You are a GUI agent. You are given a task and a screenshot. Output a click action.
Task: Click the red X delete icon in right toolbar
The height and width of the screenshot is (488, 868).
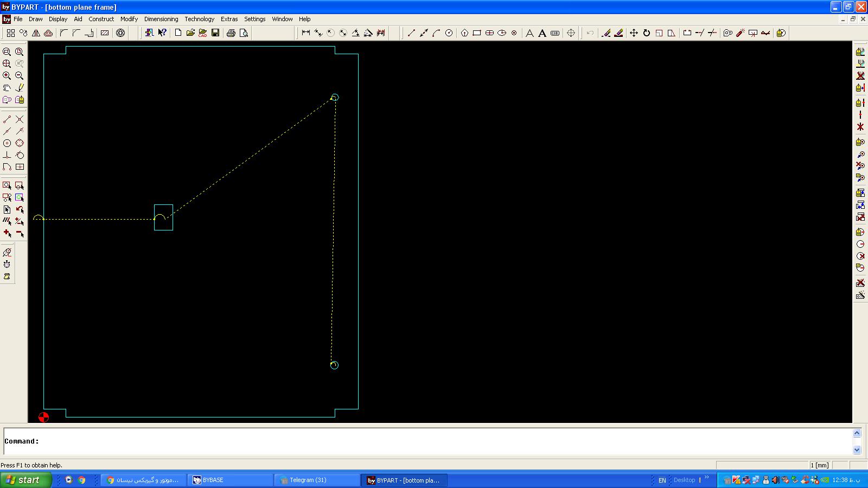860,75
